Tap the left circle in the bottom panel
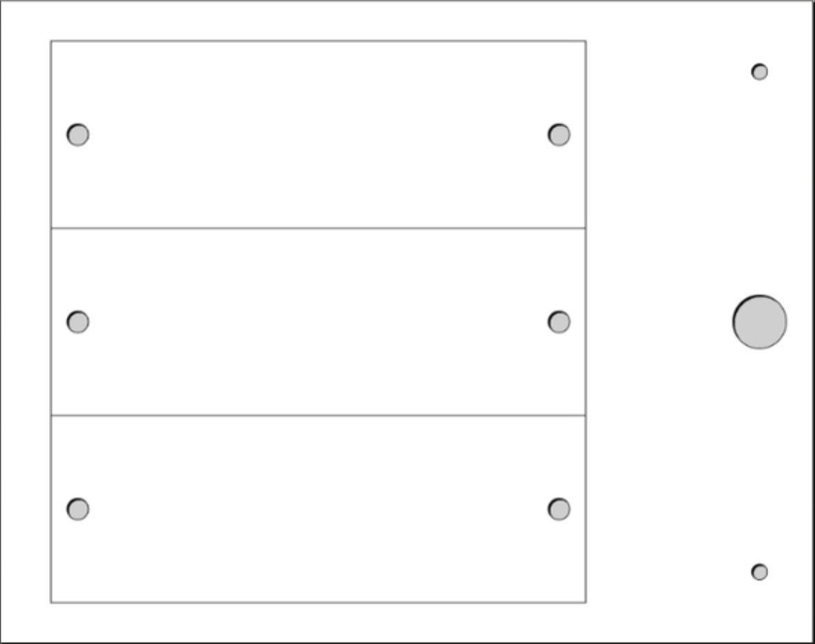This screenshot has width=815, height=644. click(x=78, y=509)
